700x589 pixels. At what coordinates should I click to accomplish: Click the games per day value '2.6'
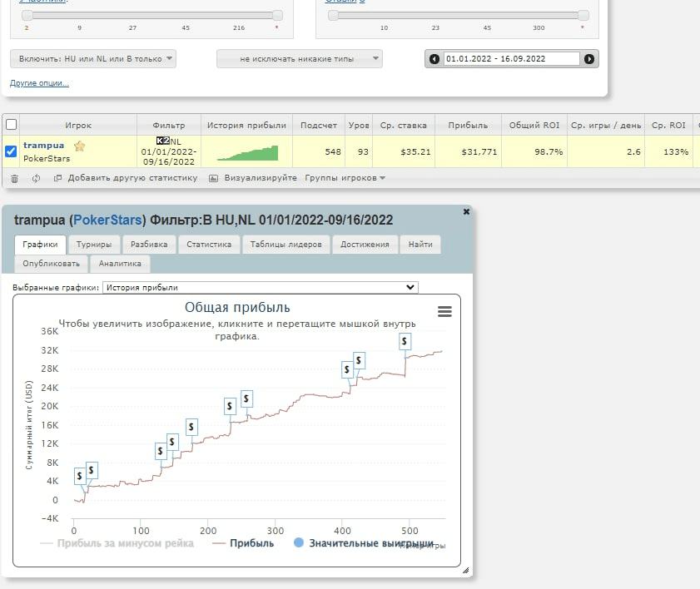coord(633,151)
